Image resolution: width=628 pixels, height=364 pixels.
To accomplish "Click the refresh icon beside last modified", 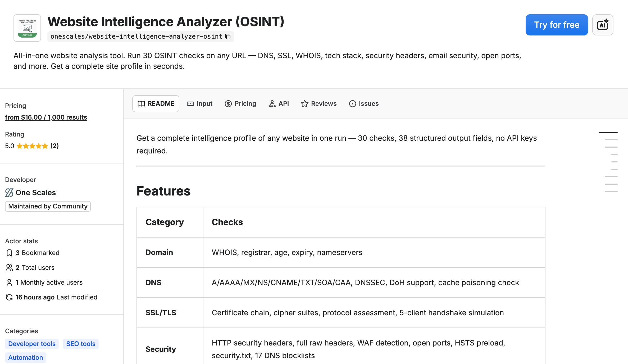I will (x=9, y=297).
